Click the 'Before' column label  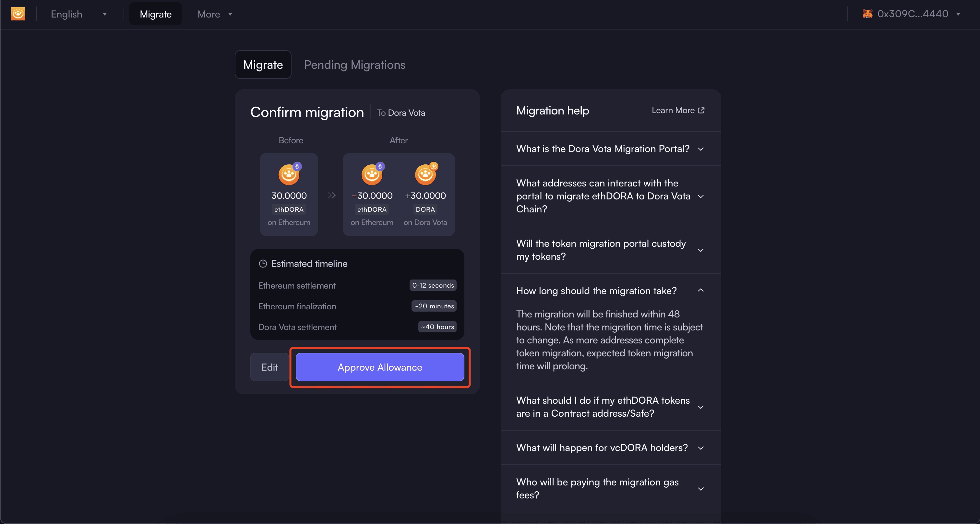pyautogui.click(x=291, y=140)
